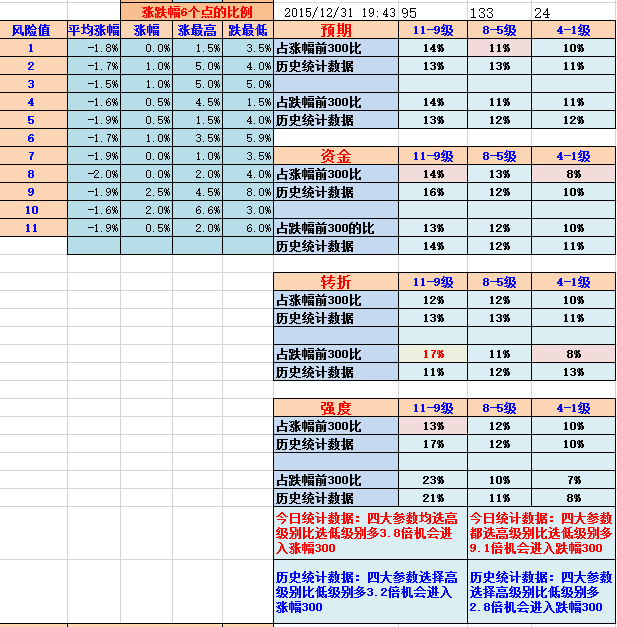Screen dimensions: 617x627
Task: Select risk value 6 row label
Action: [33, 138]
